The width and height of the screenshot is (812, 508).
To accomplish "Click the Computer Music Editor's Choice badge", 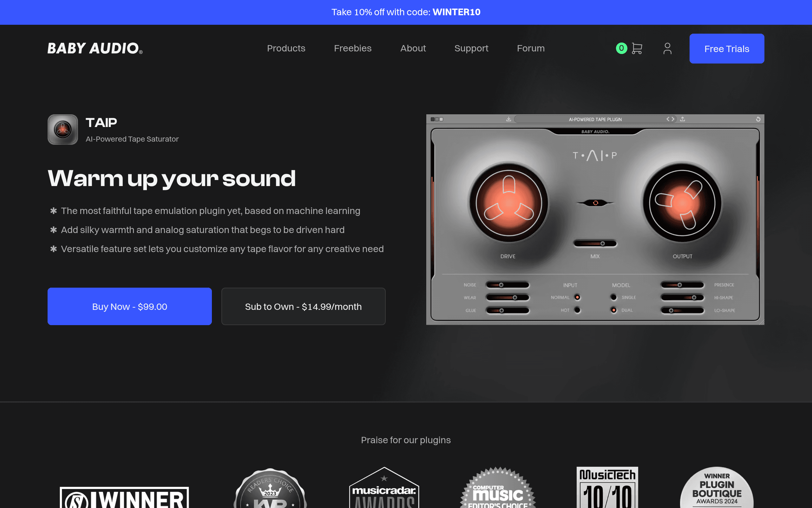I will (498, 487).
